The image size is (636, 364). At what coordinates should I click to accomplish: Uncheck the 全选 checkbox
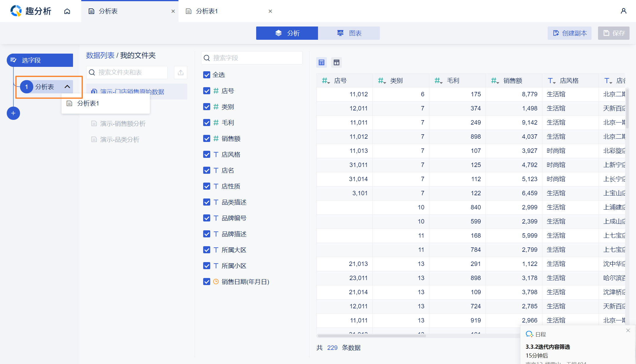click(207, 75)
